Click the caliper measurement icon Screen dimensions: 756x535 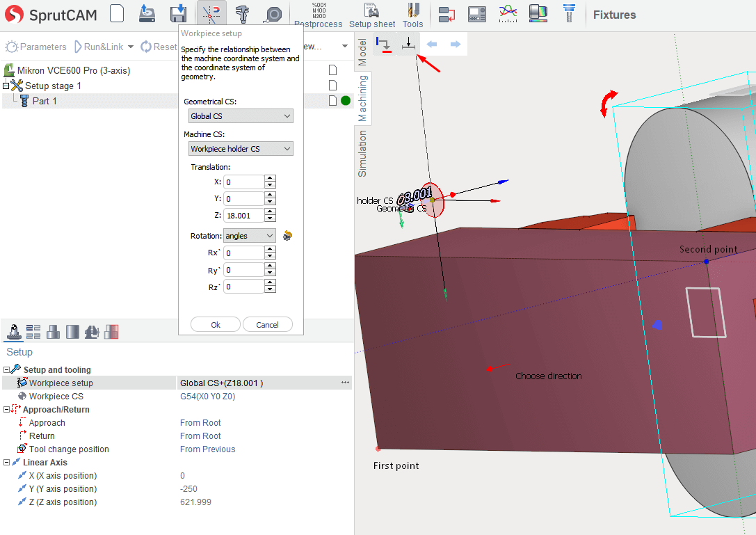(242, 14)
